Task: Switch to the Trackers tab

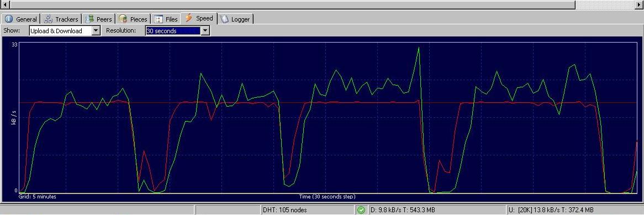Action: click(61, 19)
